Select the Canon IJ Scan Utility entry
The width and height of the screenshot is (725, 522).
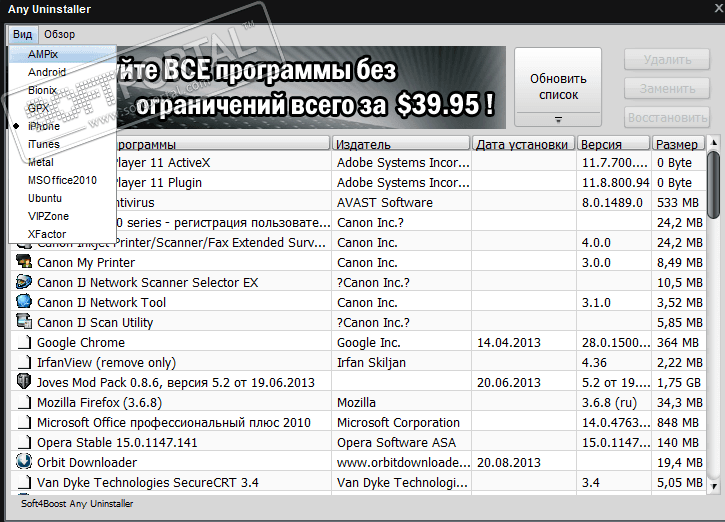[x=358, y=322]
